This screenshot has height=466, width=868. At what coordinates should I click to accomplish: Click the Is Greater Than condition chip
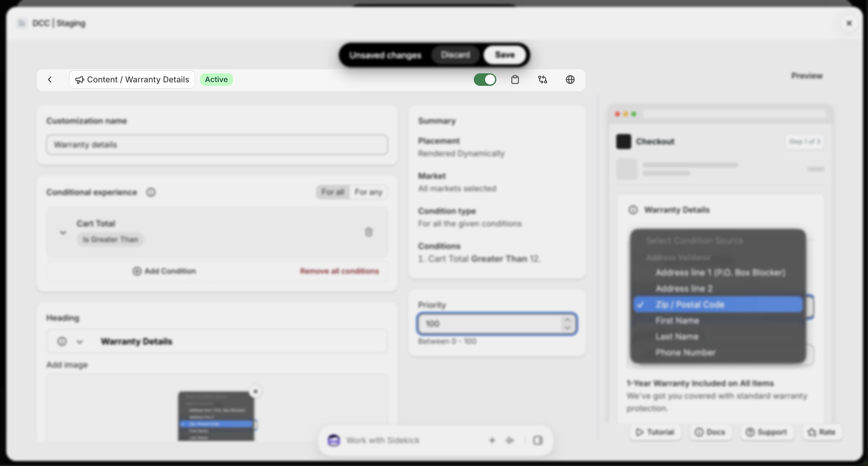click(x=110, y=240)
